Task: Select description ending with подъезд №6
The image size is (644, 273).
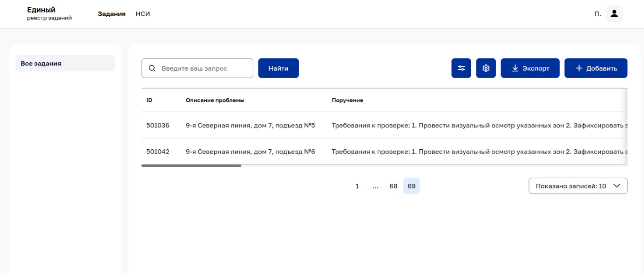Action: click(251, 151)
